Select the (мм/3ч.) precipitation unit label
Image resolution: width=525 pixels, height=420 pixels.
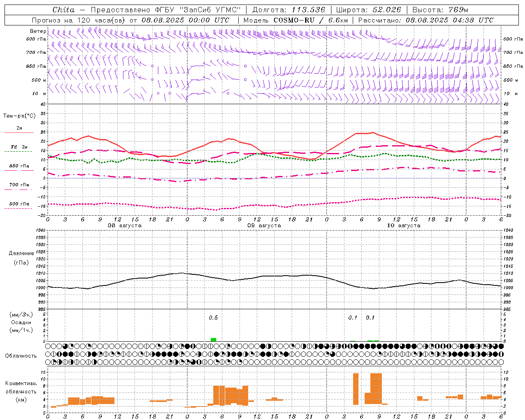pyautogui.click(x=21, y=315)
